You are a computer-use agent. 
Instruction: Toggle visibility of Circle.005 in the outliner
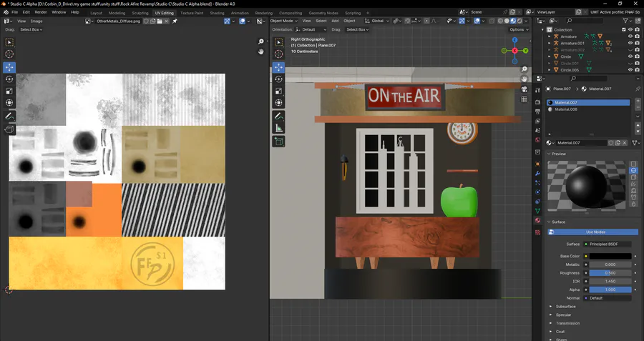click(630, 70)
